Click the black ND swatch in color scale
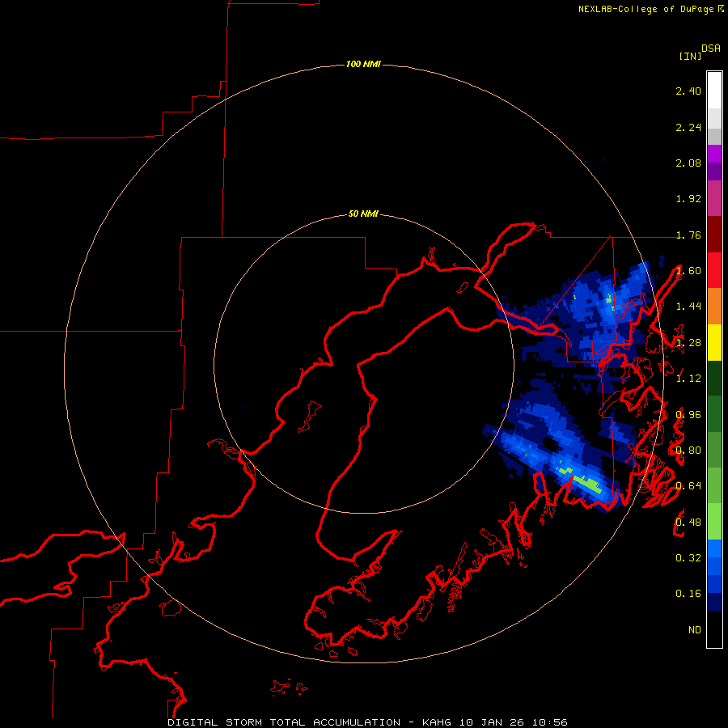The image size is (728, 728). point(714,629)
